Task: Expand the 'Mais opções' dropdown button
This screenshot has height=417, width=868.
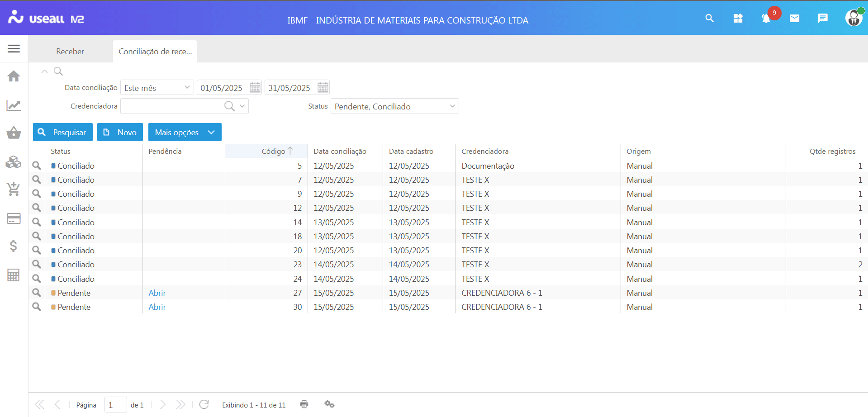Action: 185,132
